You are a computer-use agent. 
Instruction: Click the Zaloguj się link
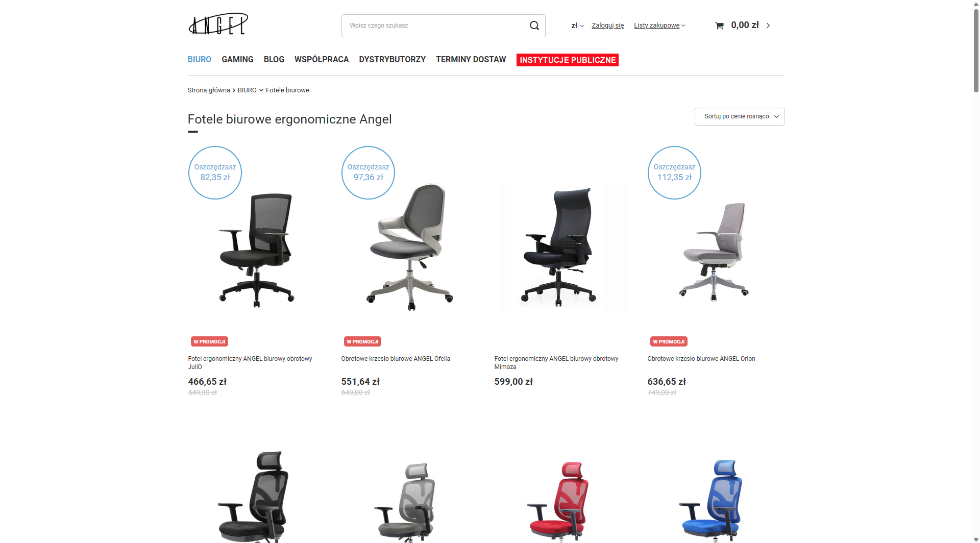pos(607,26)
